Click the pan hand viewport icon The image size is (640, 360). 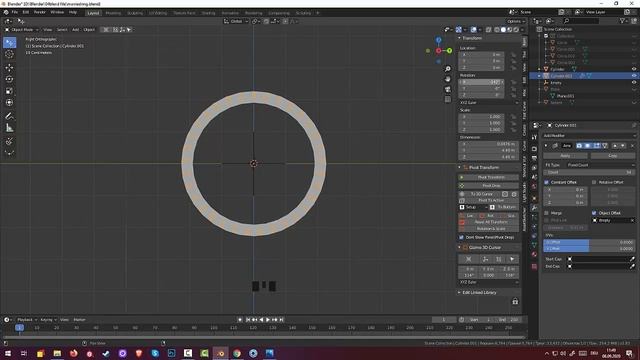pos(448,79)
